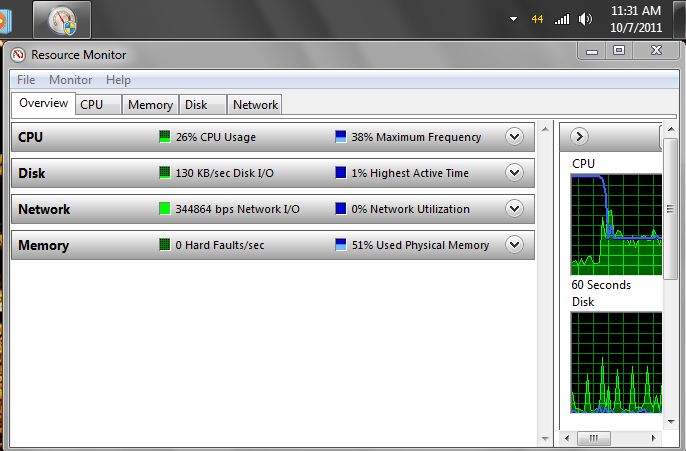
Task: Click the yellow 44 tray indicator
Action: [537, 19]
